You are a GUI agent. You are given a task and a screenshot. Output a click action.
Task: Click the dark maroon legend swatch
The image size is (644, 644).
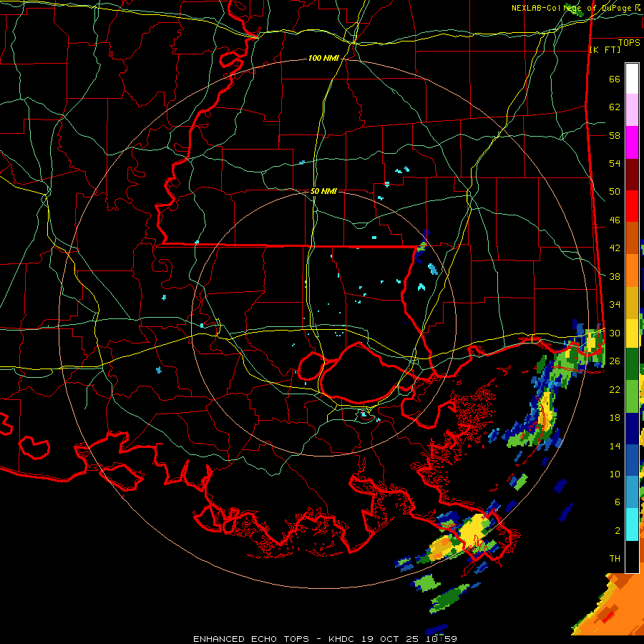632,174
